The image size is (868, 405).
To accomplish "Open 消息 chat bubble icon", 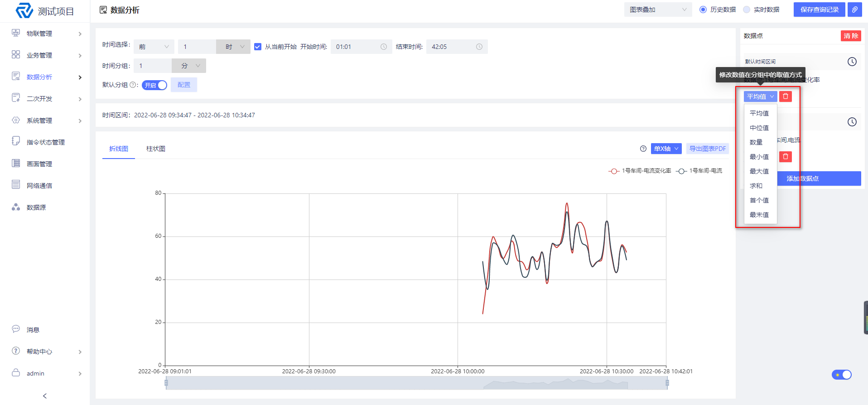I will click(x=16, y=329).
